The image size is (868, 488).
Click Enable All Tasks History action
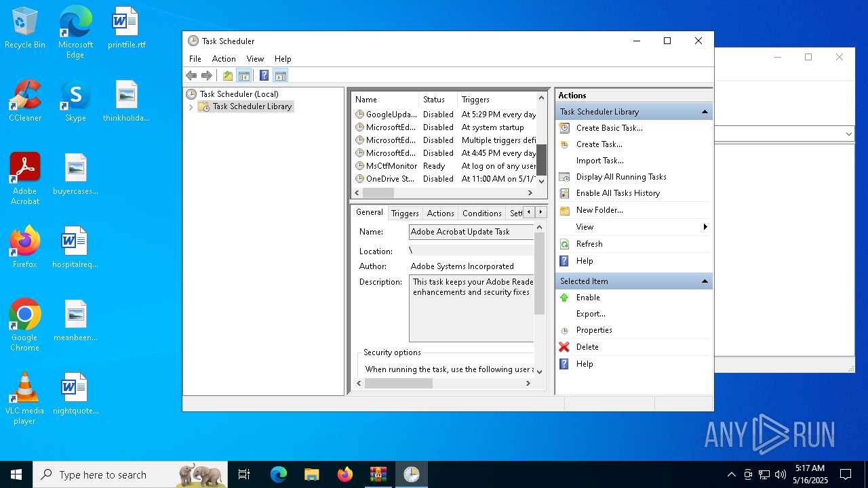pos(618,193)
